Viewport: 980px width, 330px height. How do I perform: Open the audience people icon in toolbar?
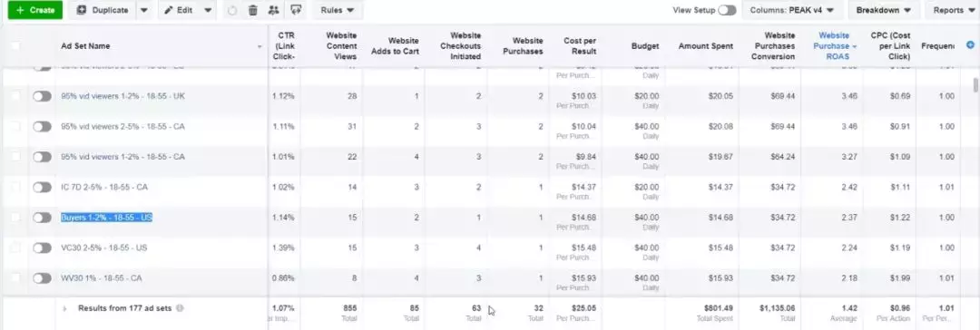pos(273,10)
